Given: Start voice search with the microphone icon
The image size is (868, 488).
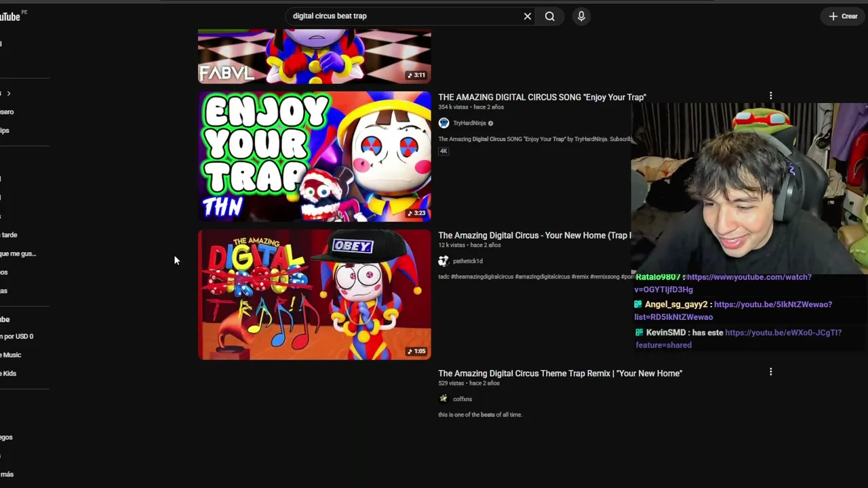Looking at the screenshot, I should pos(581,16).
